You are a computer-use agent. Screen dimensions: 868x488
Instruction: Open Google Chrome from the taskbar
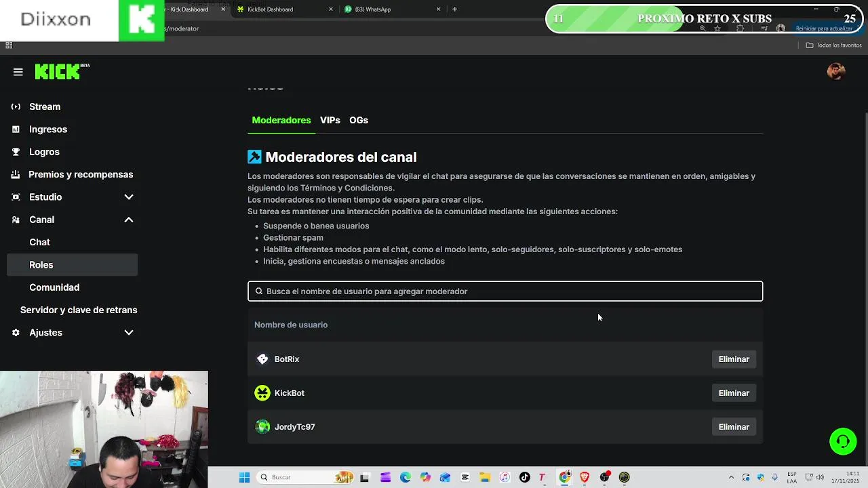pos(564,477)
